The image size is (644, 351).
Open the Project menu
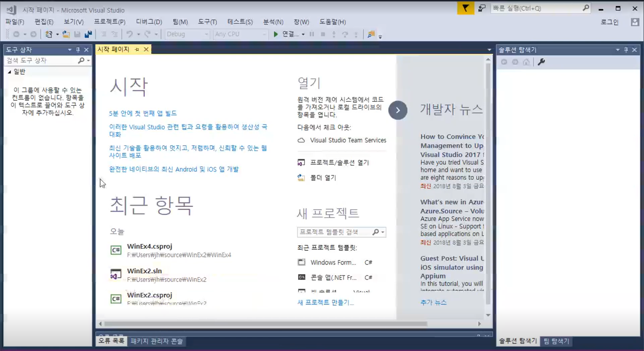[110, 22]
